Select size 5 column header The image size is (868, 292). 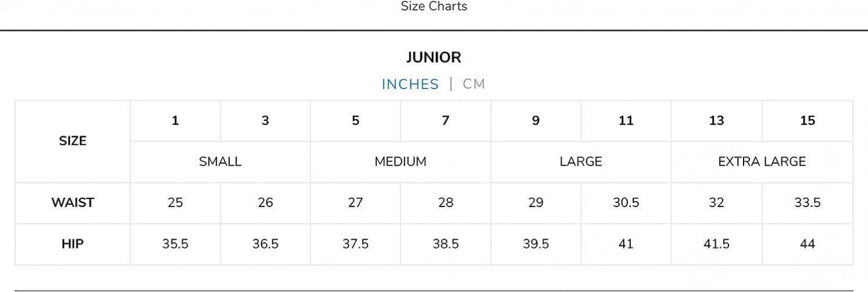pos(355,121)
